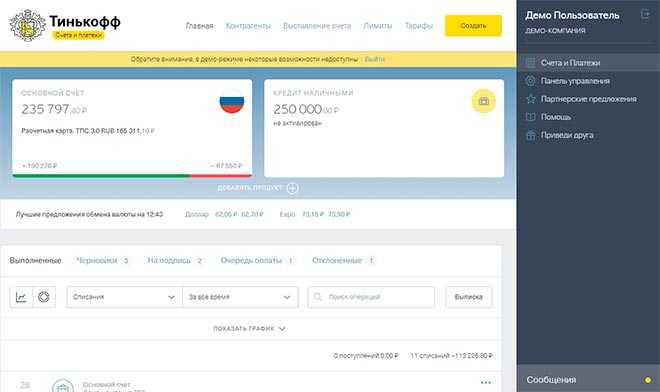Click the Евро exchange rate values
Image resolution: width=660 pixels, height=392 pixels.
[x=326, y=214]
